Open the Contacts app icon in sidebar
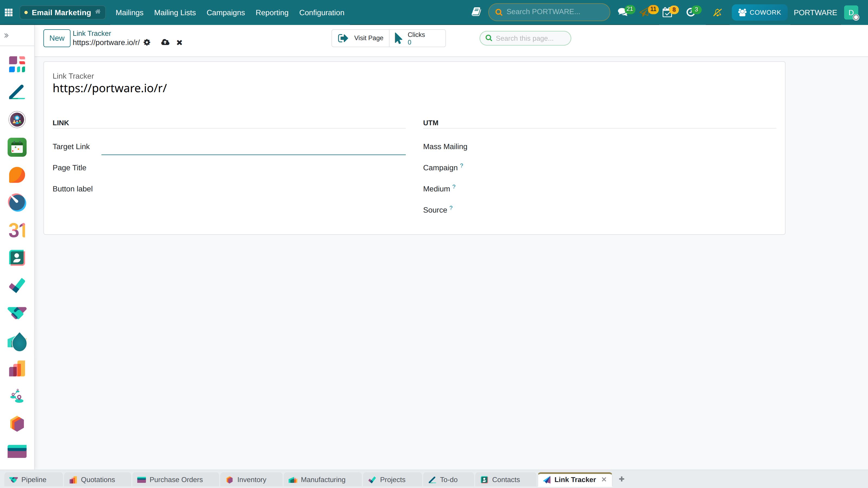868x488 pixels. point(17,258)
